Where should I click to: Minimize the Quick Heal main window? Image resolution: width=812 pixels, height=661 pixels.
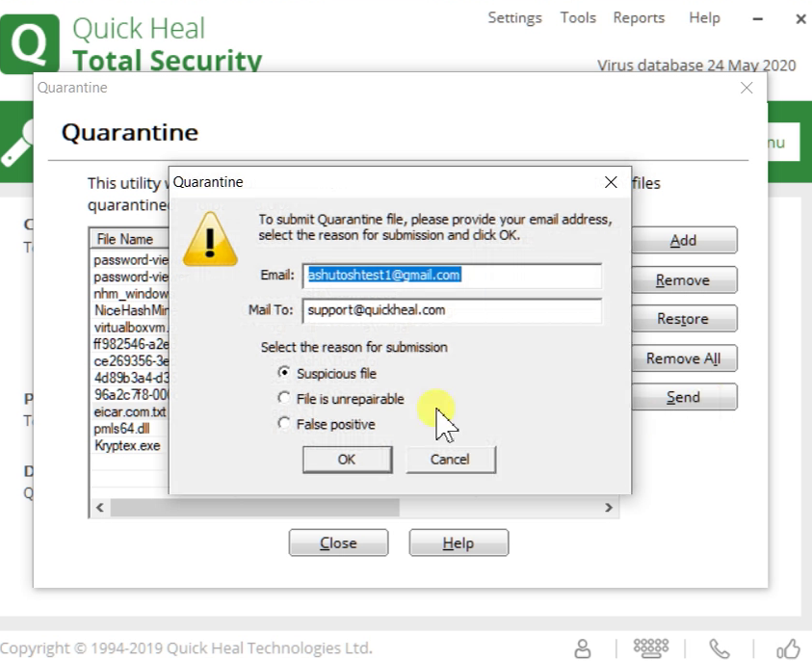tap(758, 19)
